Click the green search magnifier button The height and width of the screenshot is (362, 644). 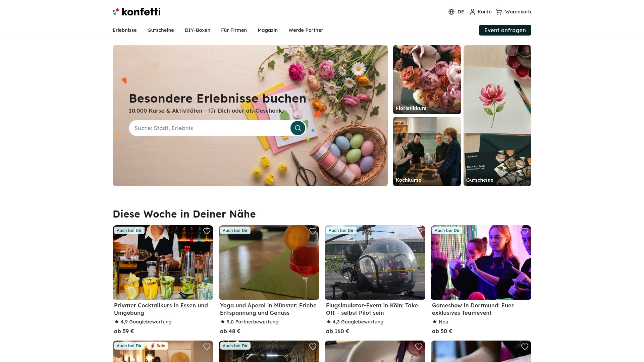[298, 128]
